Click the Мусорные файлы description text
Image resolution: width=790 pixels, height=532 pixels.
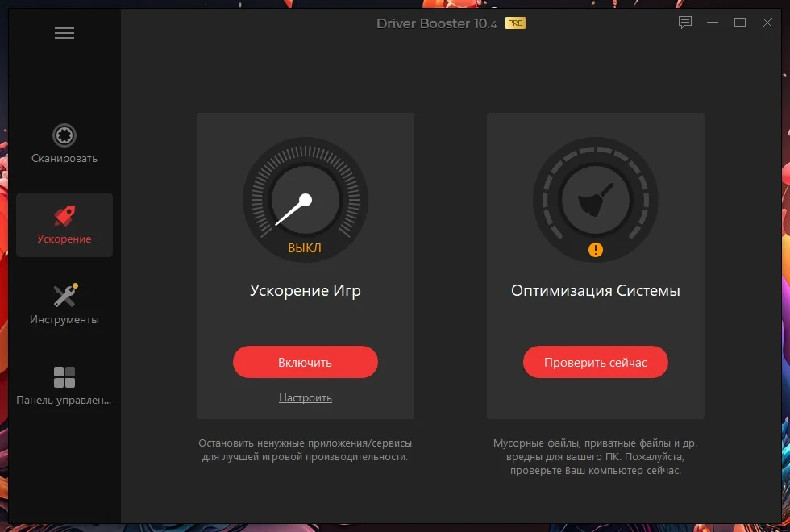[x=596, y=456]
